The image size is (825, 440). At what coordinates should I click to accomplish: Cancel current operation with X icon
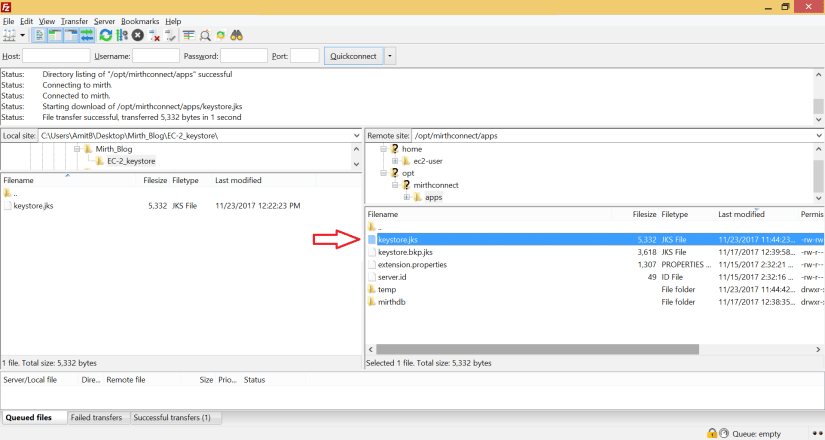[x=138, y=36]
